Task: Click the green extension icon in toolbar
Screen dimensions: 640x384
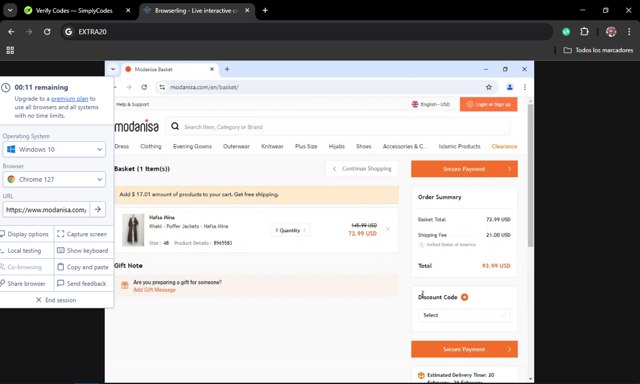Action: tap(566, 32)
